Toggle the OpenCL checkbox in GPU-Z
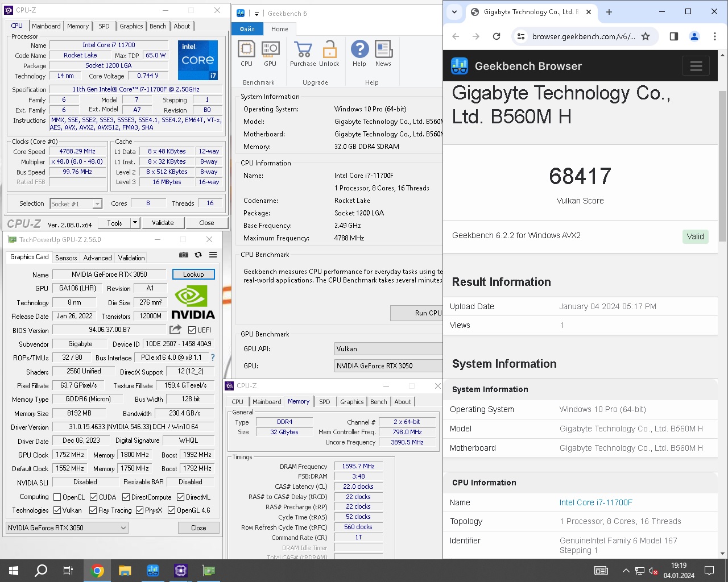Image resolution: width=728 pixels, height=582 pixels. [x=57, y=497]
